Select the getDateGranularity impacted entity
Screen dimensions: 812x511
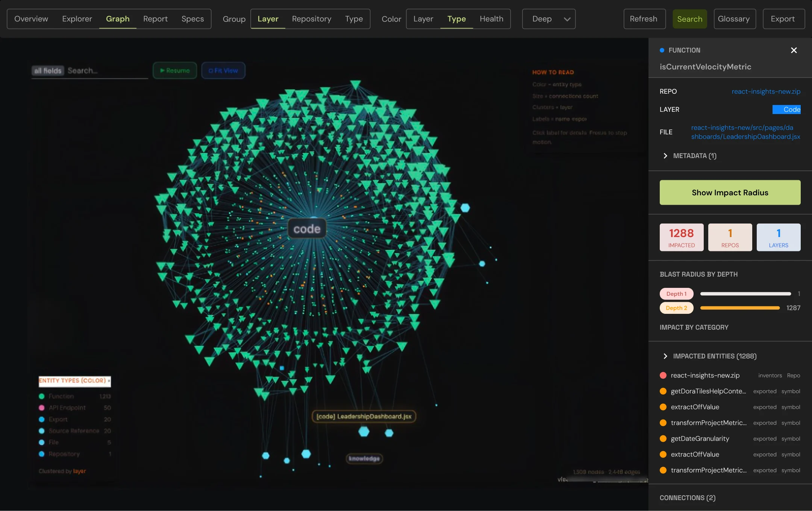[730, 439]
